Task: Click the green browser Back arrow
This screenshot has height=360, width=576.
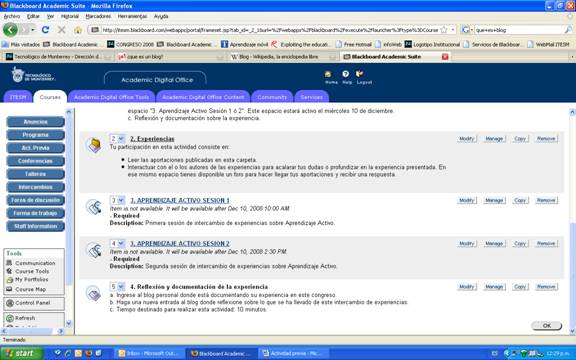Action: (x=10, y=30)
